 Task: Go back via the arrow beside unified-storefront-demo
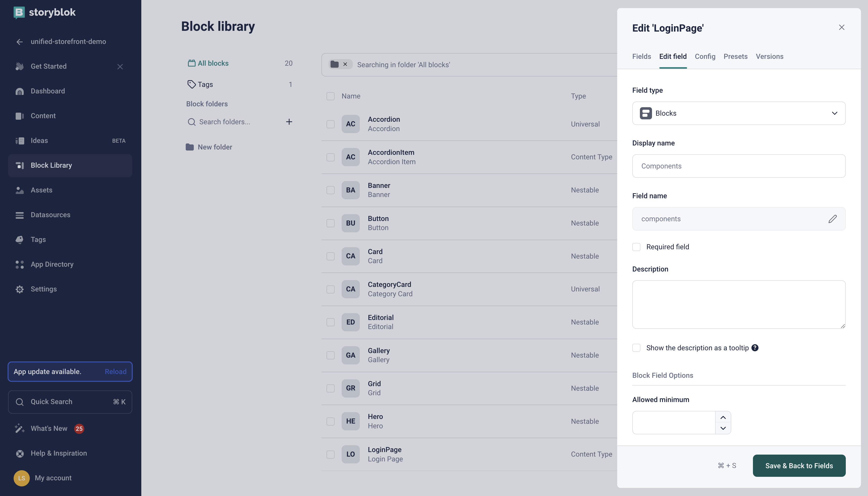(19, 42)
